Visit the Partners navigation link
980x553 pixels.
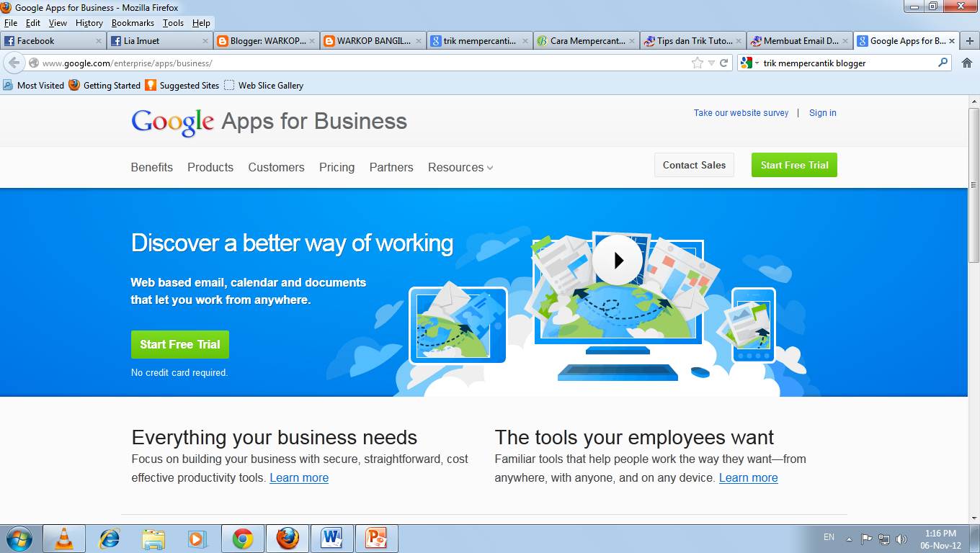pyautogui.click(x=391, y=167)
